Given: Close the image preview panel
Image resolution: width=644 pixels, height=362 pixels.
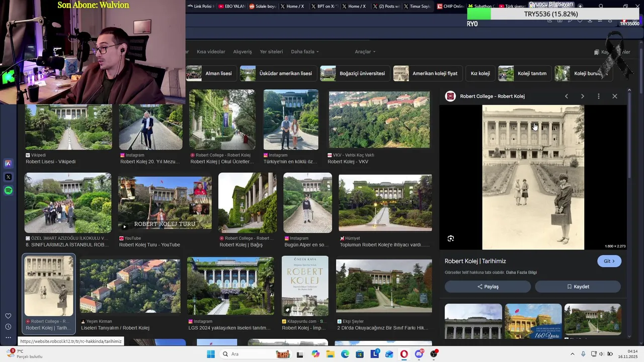Looking at the screenshot, I should (615, 96).
